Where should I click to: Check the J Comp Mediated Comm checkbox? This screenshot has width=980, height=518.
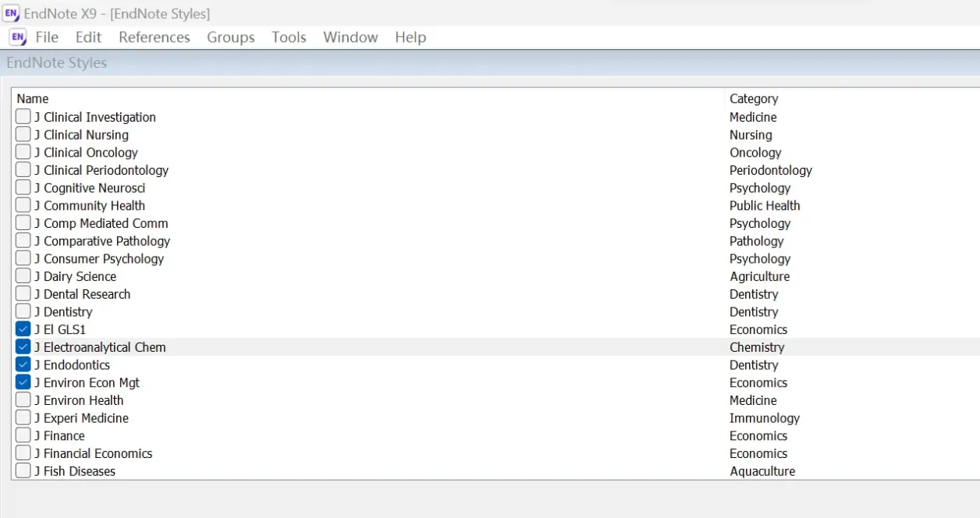tap(23, 223)
